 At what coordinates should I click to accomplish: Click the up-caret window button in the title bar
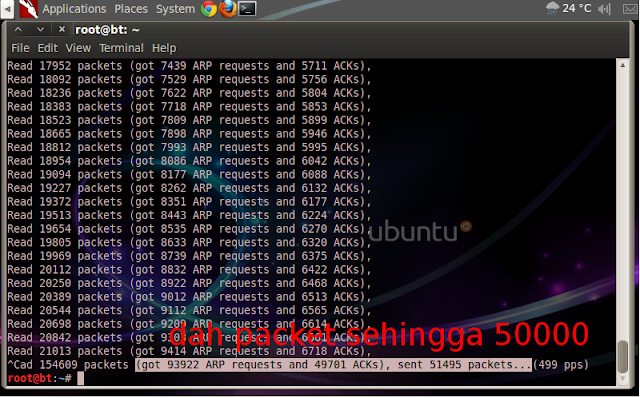pos(18,29)
